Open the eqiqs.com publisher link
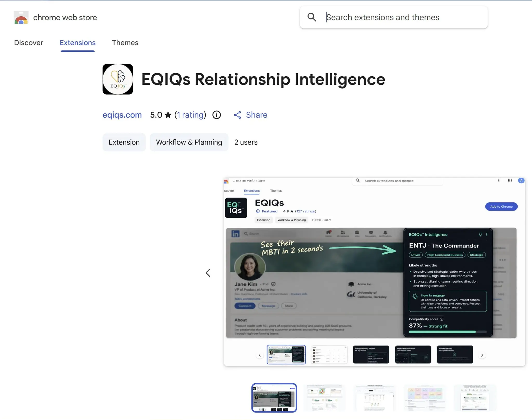 pyautogui.click(x=122, y=115)
